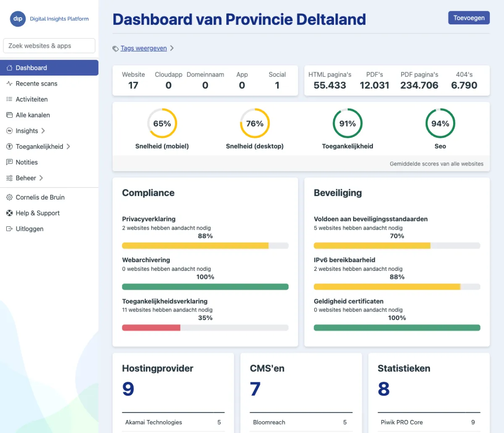
Task: Click the gear icon beside Cornelis de Bruin
Action: (9, 197)
